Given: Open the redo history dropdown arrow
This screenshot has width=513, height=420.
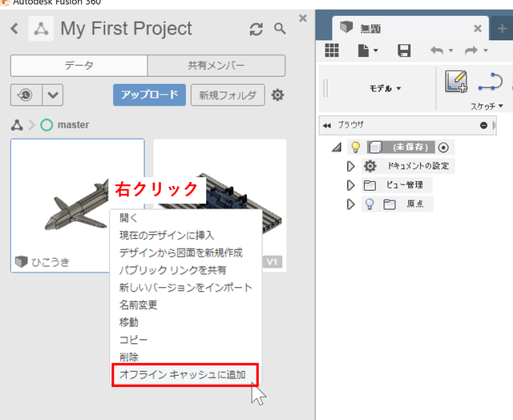Looking at the screenshot, I should (486, 50).
